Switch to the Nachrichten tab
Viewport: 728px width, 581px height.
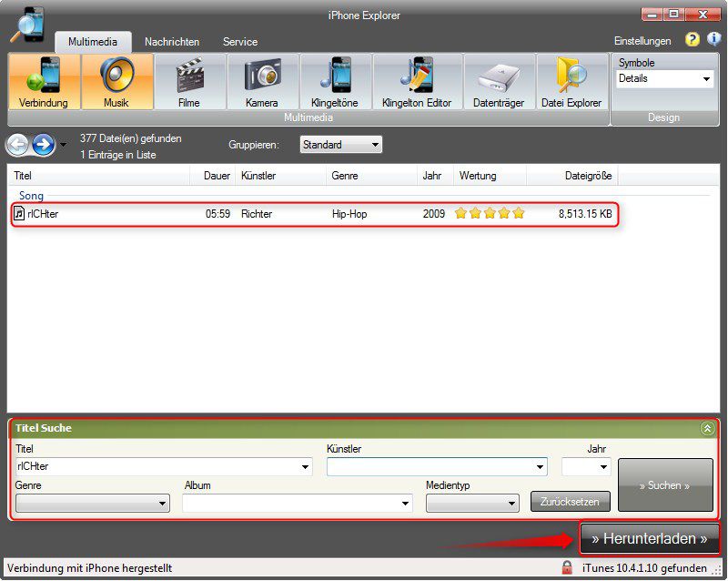click(172, 42)
